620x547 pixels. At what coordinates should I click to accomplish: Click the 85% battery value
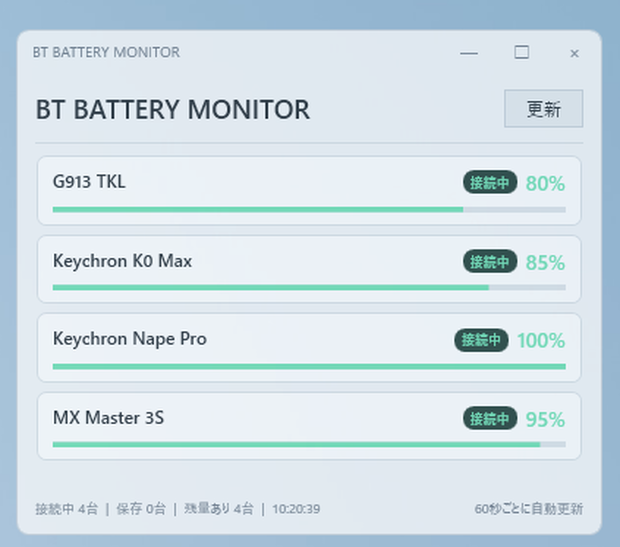coord(545,263)
